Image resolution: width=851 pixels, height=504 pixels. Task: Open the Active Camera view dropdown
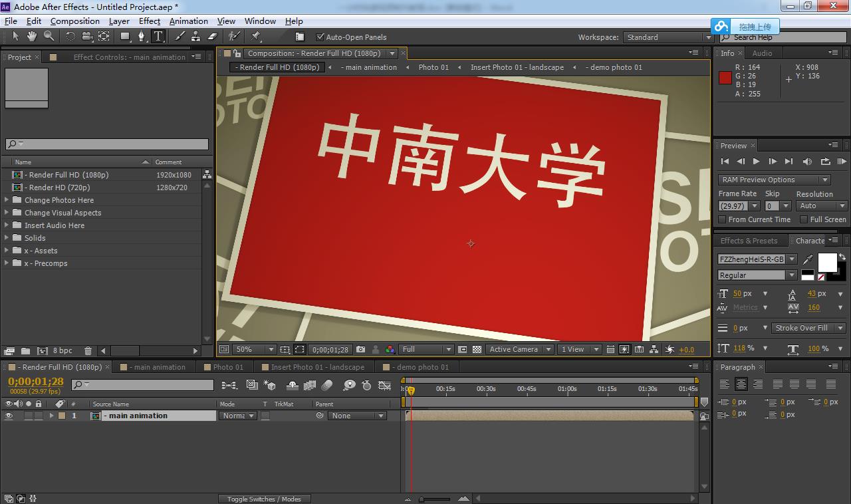pos(519,349)
